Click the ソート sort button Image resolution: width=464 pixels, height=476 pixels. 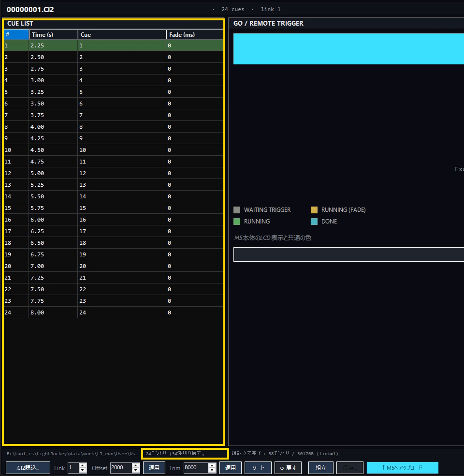click(x=258, y=467)
